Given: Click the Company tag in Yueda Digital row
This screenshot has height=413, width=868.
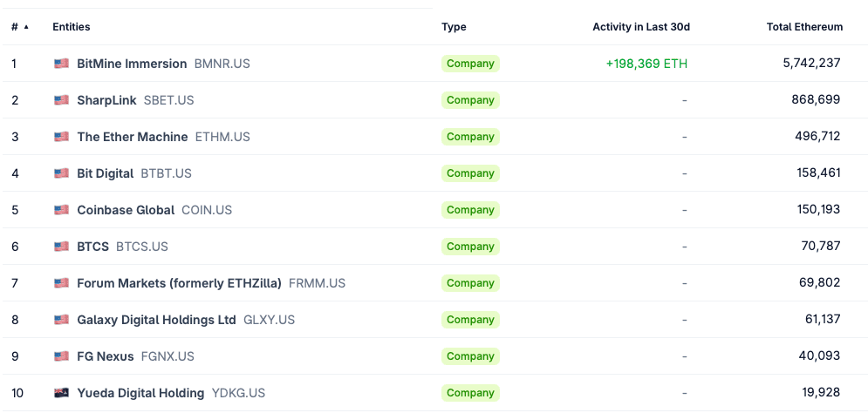Looking at the screenshot, I should [470, 393].
